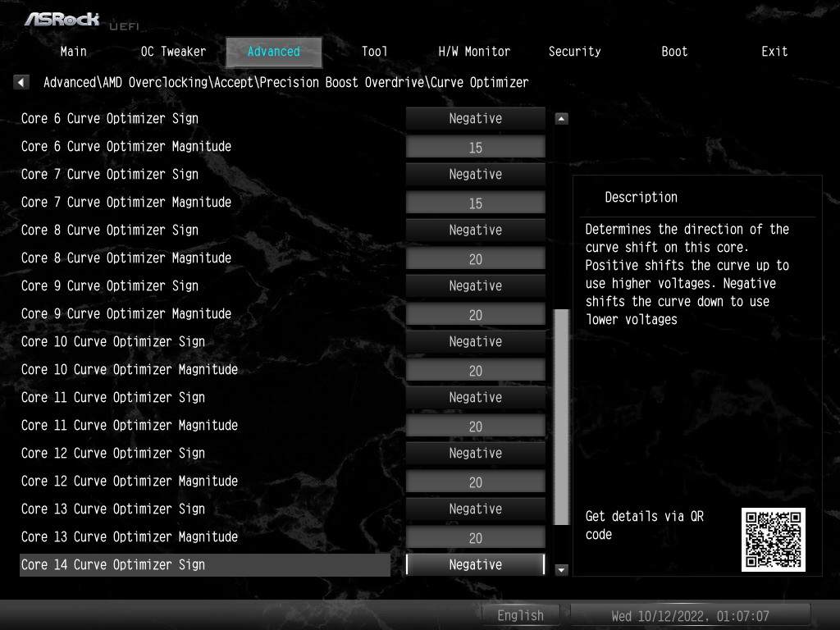The image size is (840, 630).
Task: Click the scroll down arrow of the list
Action: click(561, 569)
